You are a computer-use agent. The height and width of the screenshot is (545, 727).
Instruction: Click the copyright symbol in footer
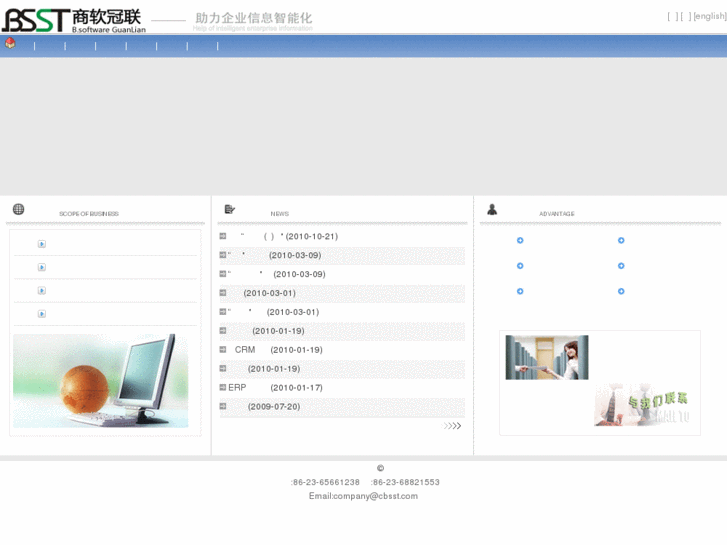coord(380,468)
